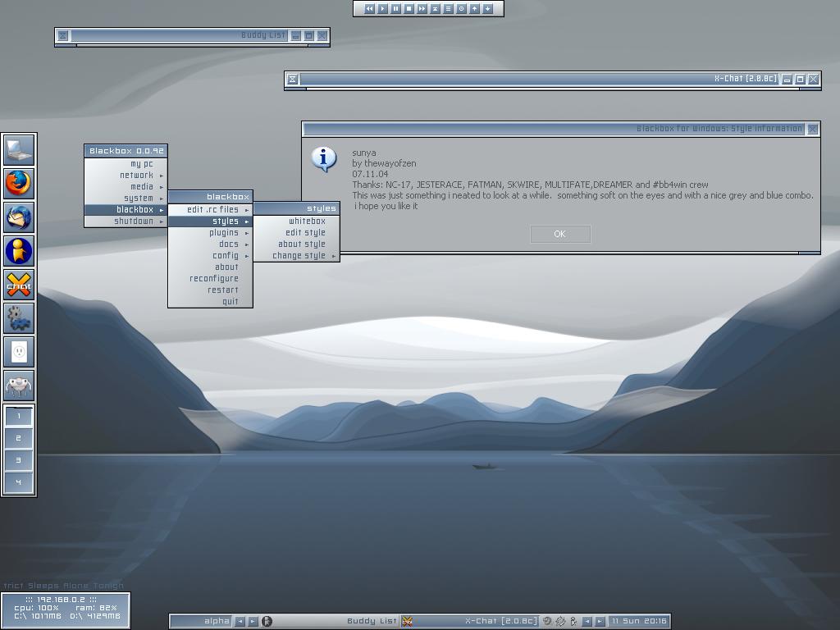Click play in the media control bar
Viewport: 840px width, 630px height.
click(x=382, y=8)
